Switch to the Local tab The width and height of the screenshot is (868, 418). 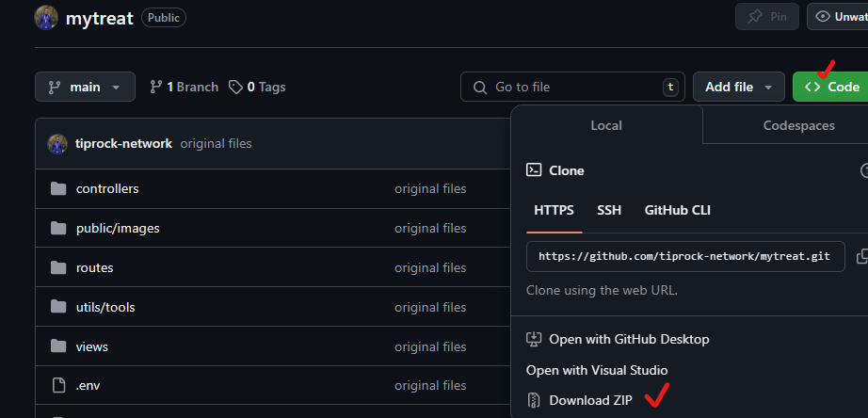(606, 125)
